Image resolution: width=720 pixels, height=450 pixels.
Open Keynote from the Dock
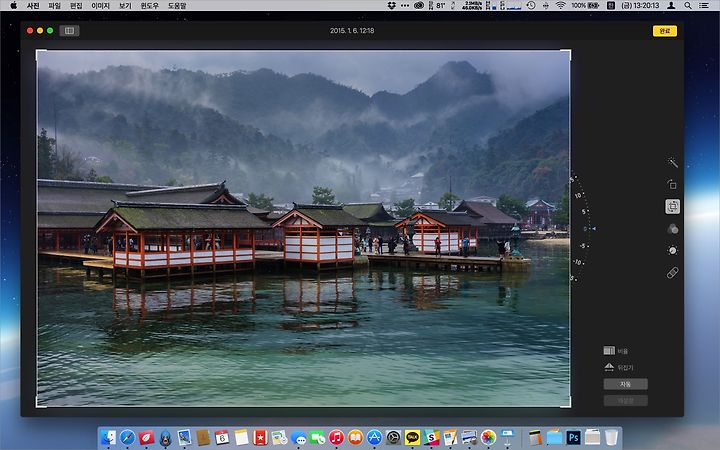(507, 438)
